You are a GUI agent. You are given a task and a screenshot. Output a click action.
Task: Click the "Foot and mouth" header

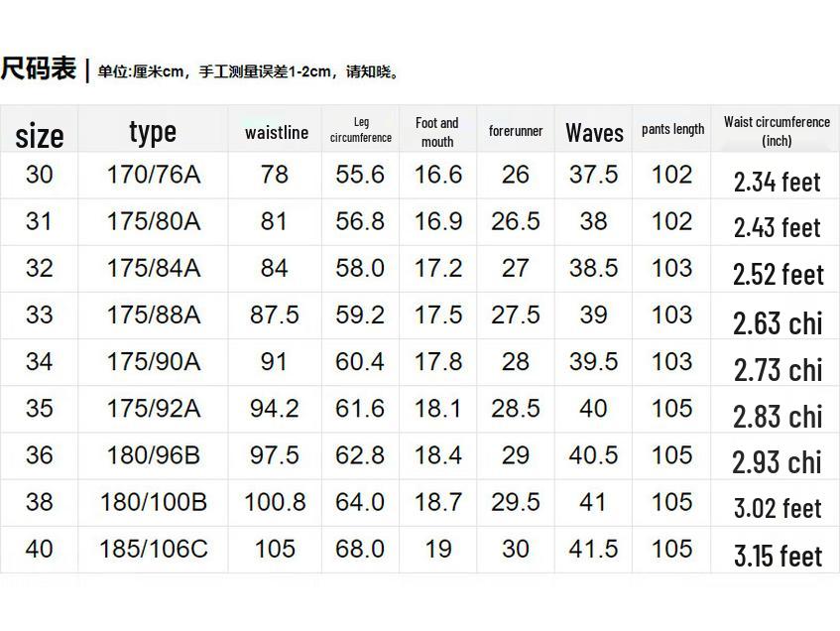coord(437,132)
